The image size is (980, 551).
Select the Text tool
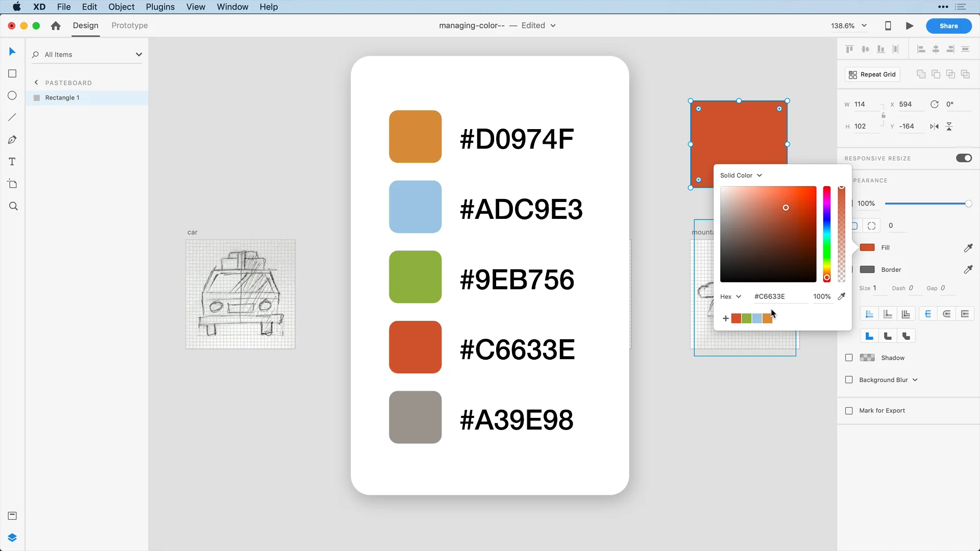point(12,162)
